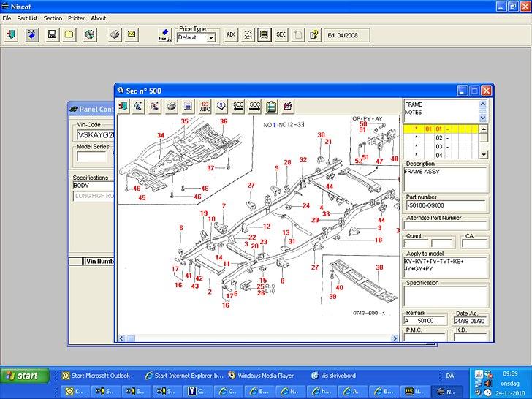This screenshot has height=399, width=532.
Task: Click the save floppy disk icon
Action: 52,34
